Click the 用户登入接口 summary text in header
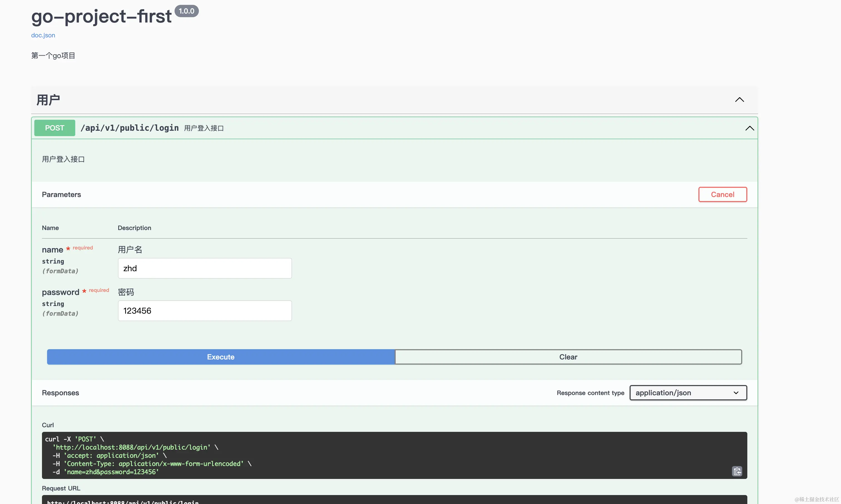The image size is (841, 504). [x=204, y=128]
